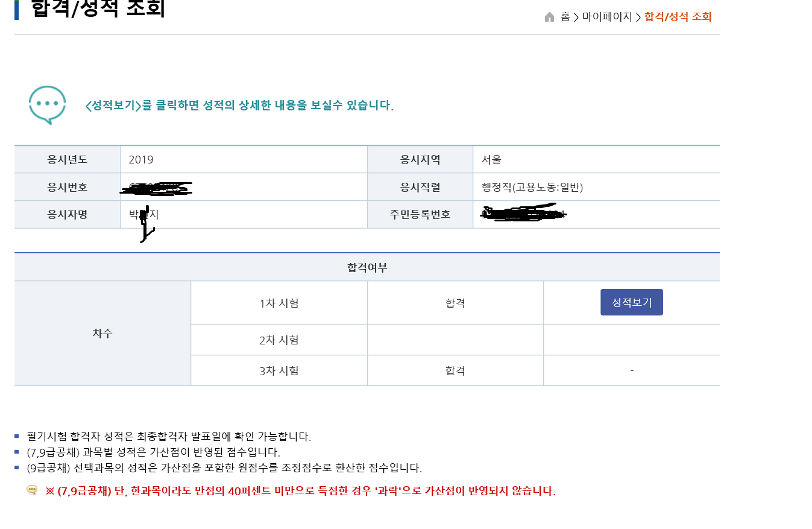Click the 합격 result in 3차 시험 row
Screen dimensions: 812x529
point(455,370)
